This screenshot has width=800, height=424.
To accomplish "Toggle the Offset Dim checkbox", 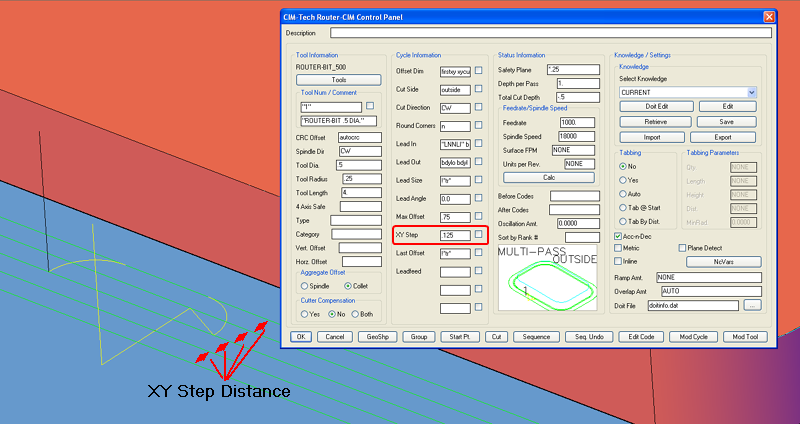I will tap(478, 71).
